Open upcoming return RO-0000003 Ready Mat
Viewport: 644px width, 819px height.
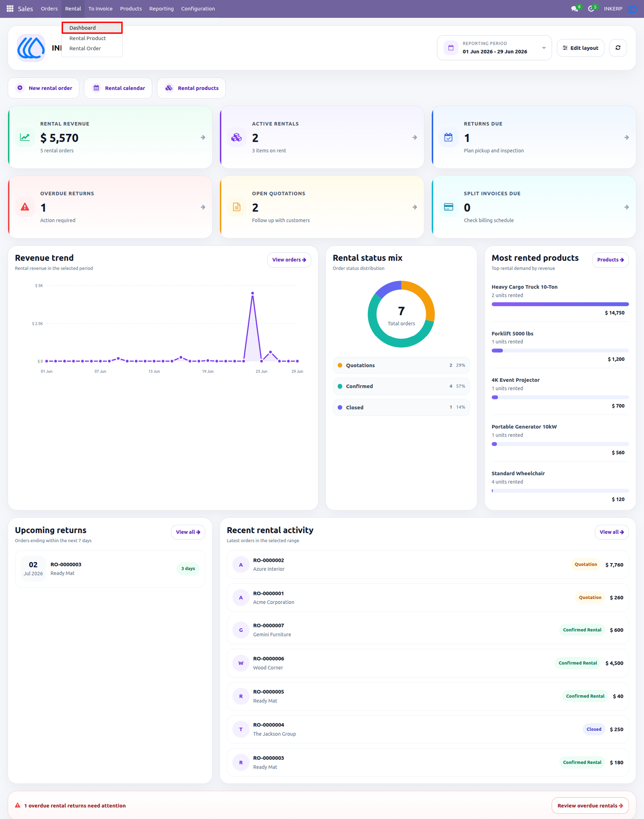click(x=110, y=569)
